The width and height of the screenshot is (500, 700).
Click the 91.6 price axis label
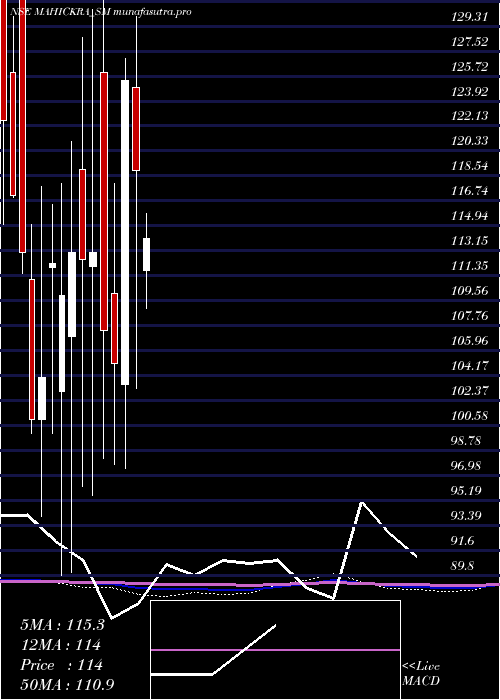(x=463, y=541)
